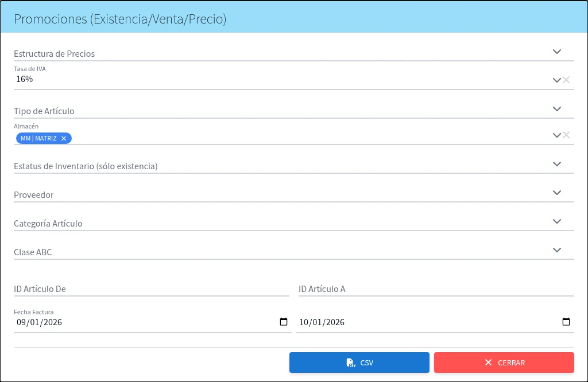The image size is (588, 382).
Task: Expand Categoría Artículo dropdown
Action: click(557, 221)
